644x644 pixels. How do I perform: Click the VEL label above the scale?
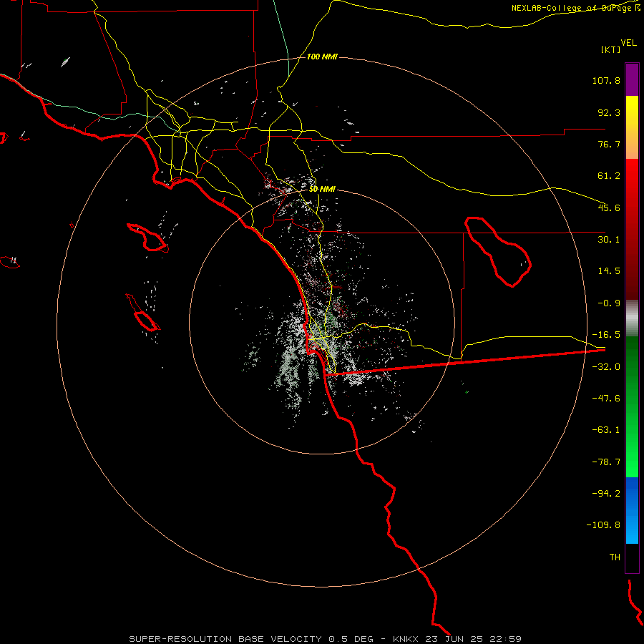coord(628,43)
